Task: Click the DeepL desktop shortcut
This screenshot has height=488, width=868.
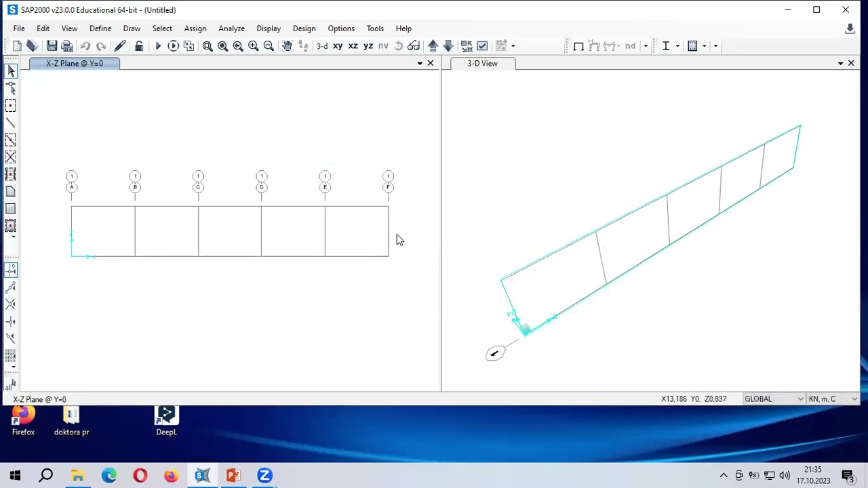Action: pos(166,422)
